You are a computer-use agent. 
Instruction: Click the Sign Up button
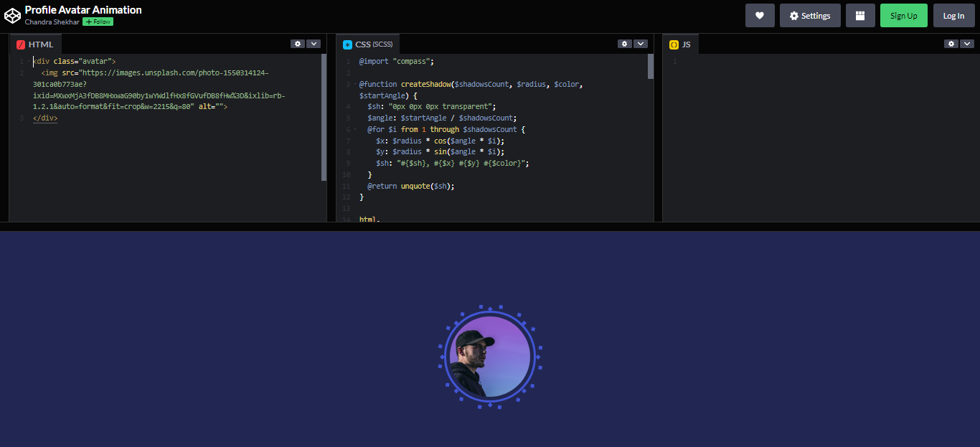[903, 15]
